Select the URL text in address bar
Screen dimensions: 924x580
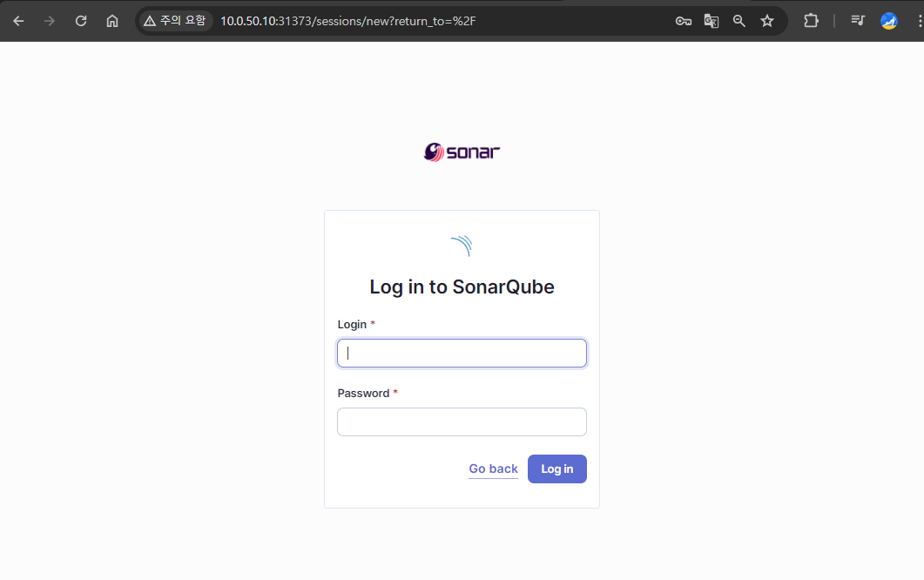[347, 21]
